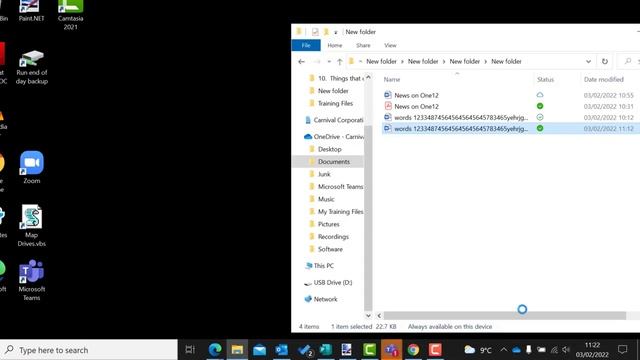Open the Quick Access Toolbar customize dropdown
The height and width of the screenshot is (360, 640).
point(336,32)
